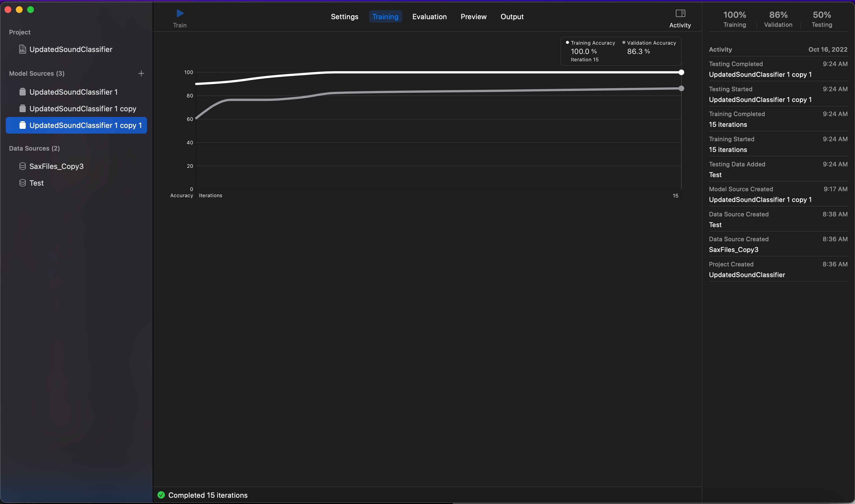Click the plus icon beside Model Sources

(x=141, y=73)
